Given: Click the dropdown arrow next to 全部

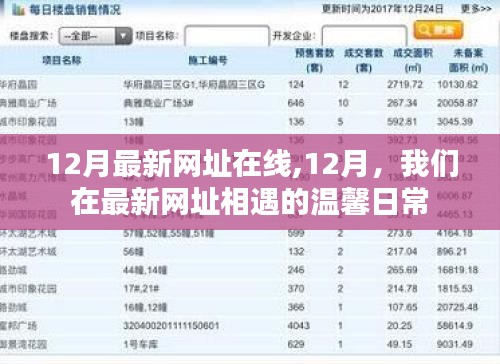Looking at the screenshot, I should (124, 36).
